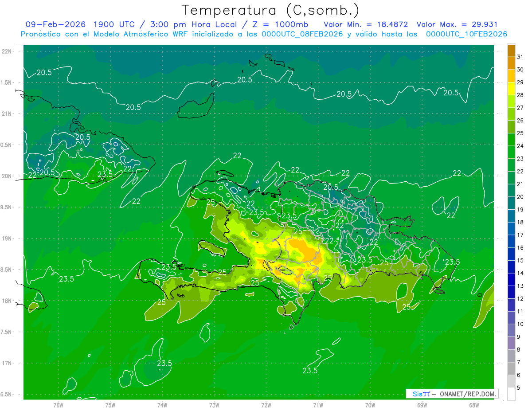Click the legend value "10"
Image resolution: width=532 pixels, height=411 pixels.
(520, 324)
